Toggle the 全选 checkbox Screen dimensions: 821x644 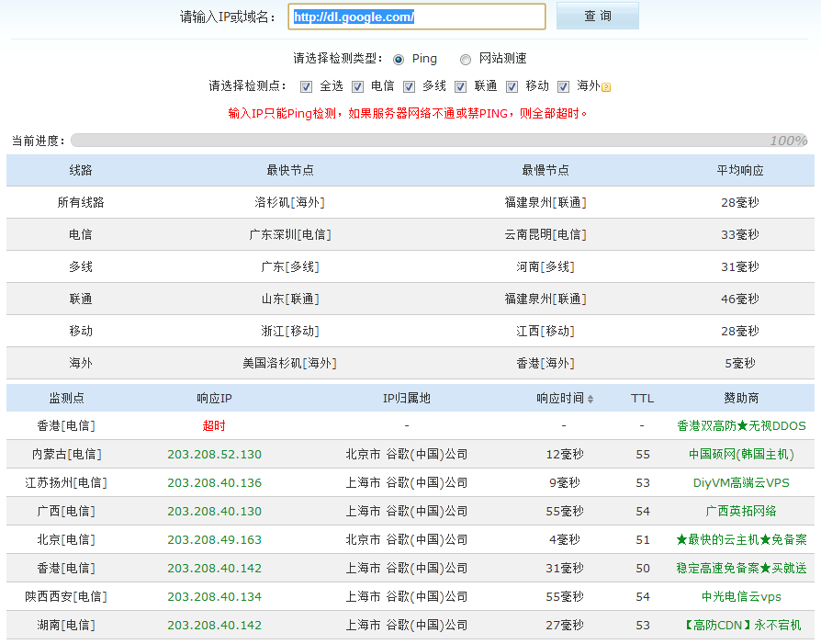[x=306, y=86]
